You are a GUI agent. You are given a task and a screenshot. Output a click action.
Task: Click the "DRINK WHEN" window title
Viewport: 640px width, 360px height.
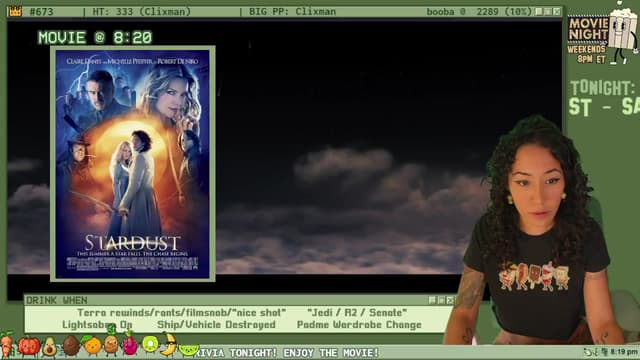(x=56, y=300)
